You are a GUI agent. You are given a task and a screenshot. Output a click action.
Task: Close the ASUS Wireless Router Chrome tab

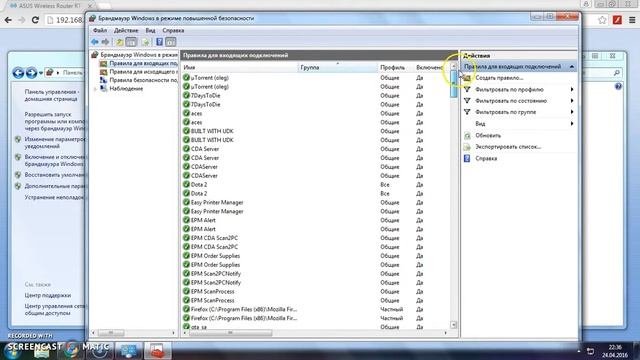(90, 6)
